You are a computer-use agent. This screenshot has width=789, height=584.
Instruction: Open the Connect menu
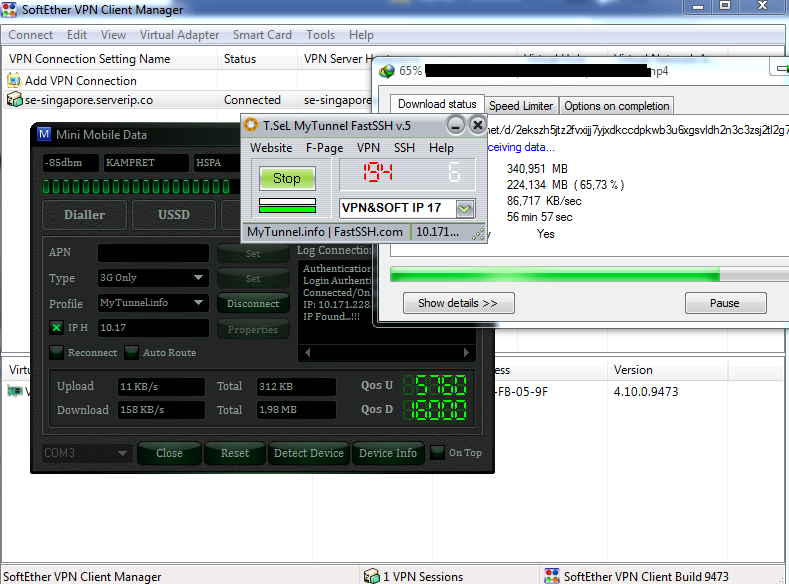pos(30,35)
